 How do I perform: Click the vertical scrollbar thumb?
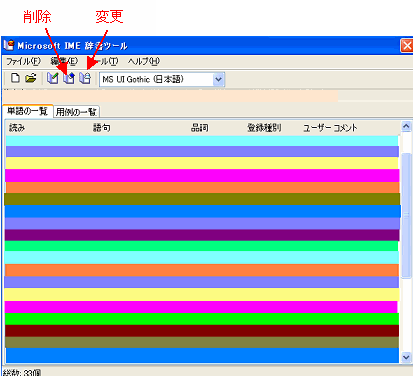pos(406,215)
